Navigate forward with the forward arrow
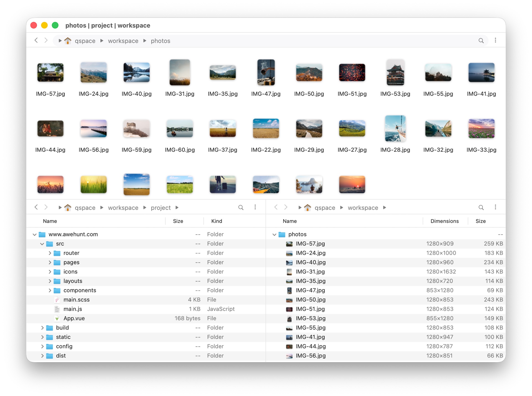This screenshot has width=532, height=396. 46,40
